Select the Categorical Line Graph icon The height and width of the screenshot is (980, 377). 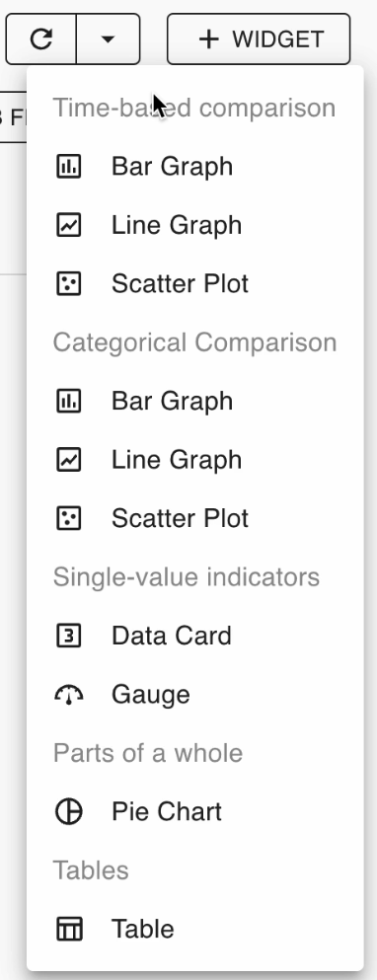coord(69,460)
